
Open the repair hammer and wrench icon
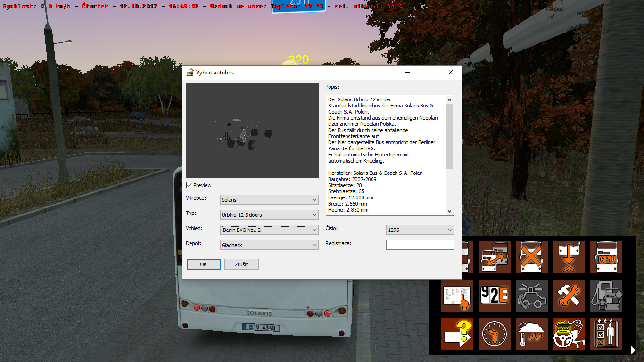pyautogui.click(x=569, y=296)
